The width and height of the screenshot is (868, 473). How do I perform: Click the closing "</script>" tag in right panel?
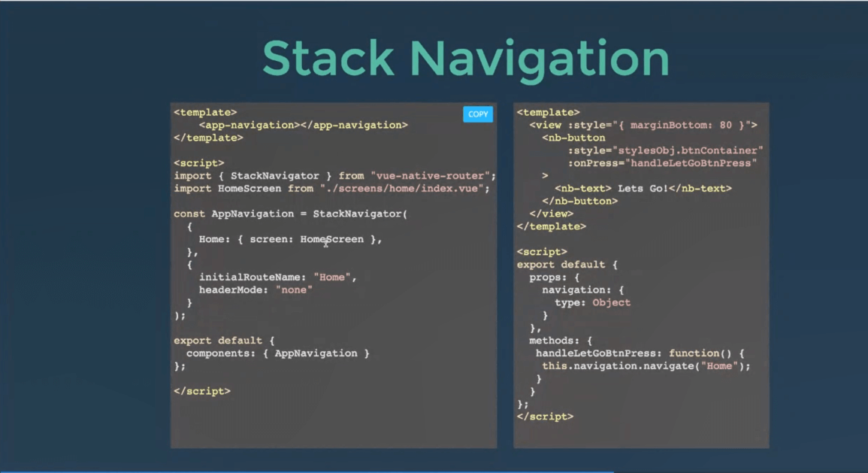point(545,417)
